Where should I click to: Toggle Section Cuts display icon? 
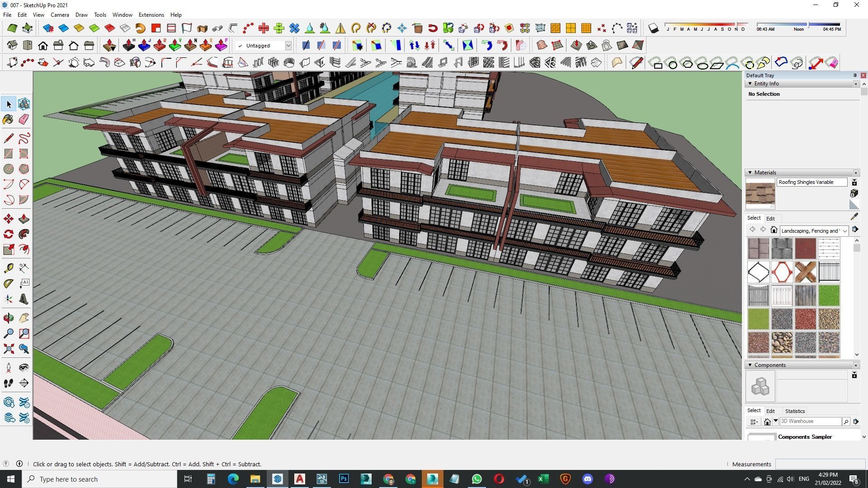click(x=321, y=45)
